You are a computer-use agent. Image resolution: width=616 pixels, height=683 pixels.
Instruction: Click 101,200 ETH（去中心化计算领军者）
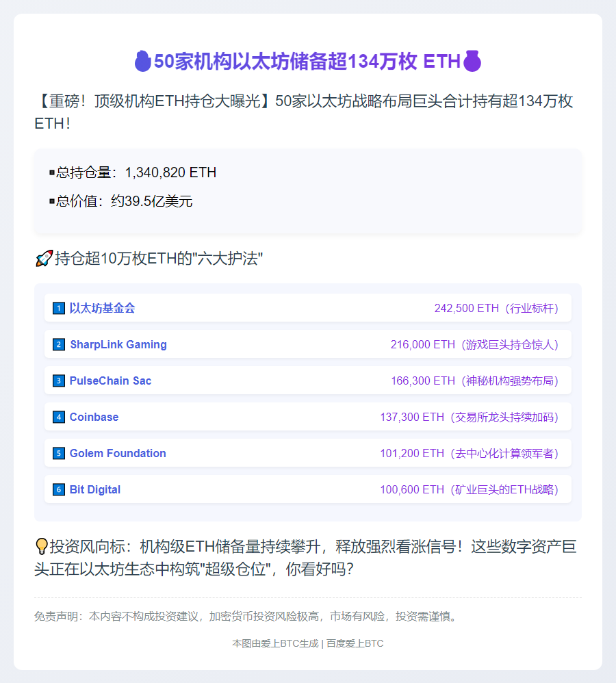pos(470,453)
